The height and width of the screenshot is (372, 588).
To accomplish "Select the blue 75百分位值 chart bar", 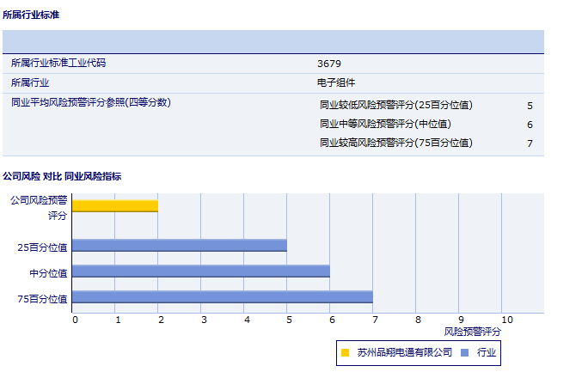I will coord(222,297).
